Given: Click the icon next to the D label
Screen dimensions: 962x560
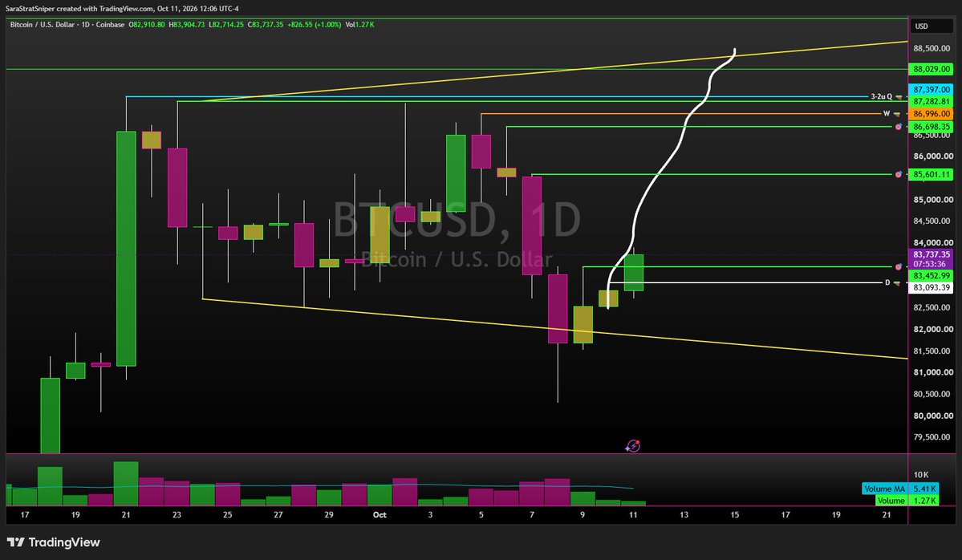Looking at the screenshot, I should [x=897, y=282].
